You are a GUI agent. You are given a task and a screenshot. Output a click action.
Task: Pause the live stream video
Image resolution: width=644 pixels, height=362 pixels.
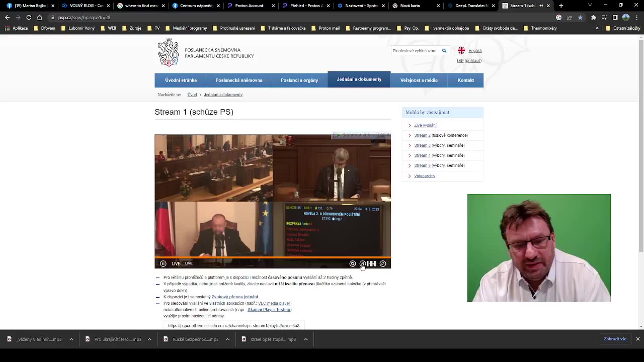pos(163,263)
